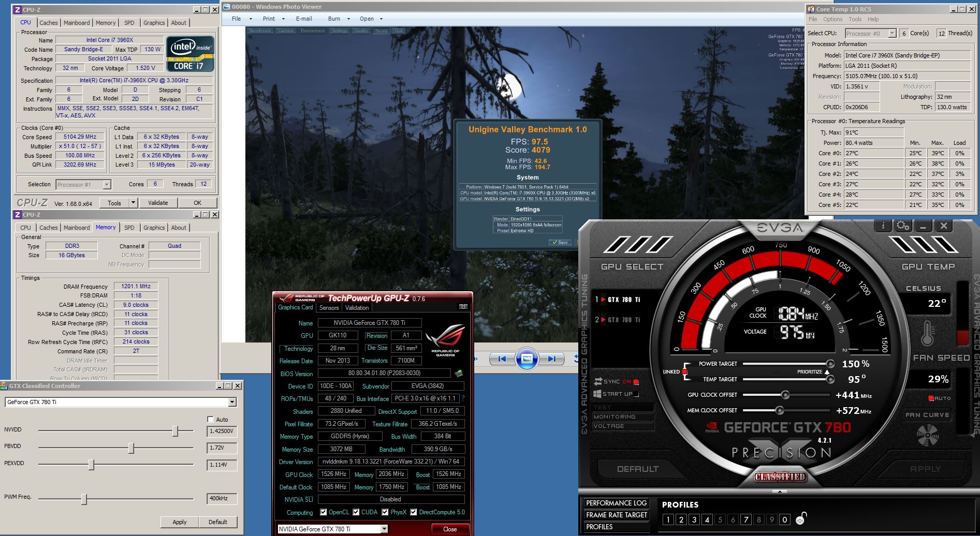The image size is (980, 536).
Task: Go to previous image in Photo Viewer
Action: click(x=502, y=359)
